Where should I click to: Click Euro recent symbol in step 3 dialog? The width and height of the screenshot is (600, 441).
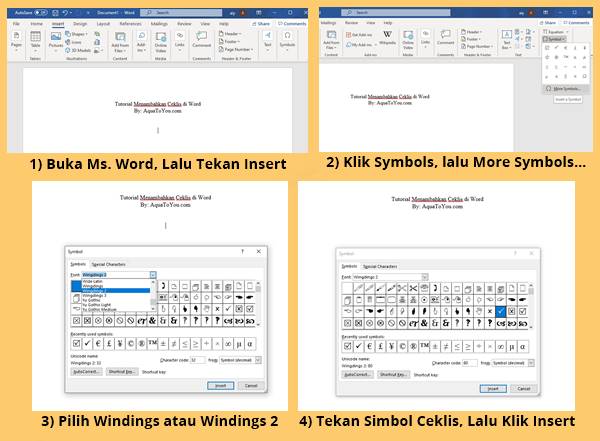pyautogui.click(x=98, y=343)
